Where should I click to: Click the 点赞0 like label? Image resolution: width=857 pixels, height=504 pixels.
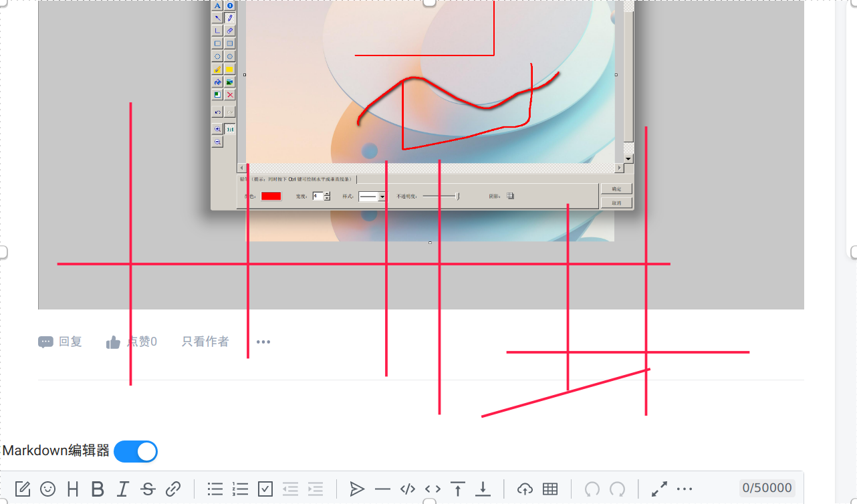tap(142, 342)
